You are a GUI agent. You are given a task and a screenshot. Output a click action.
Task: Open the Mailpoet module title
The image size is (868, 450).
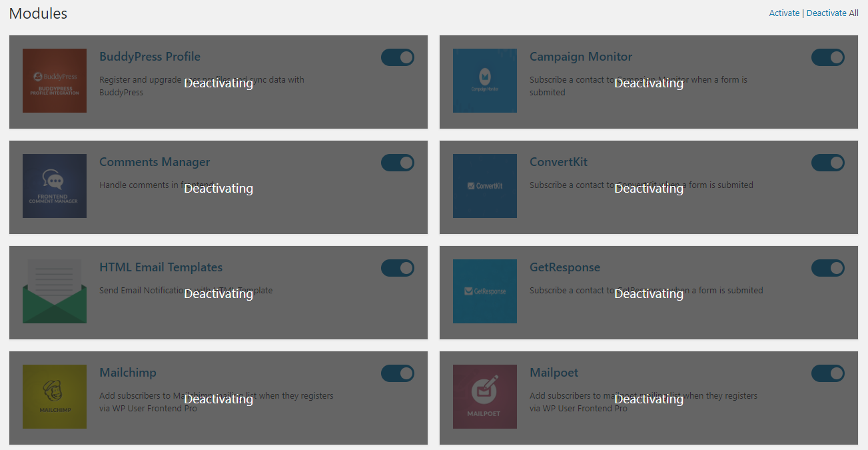[x=554, y=373]
